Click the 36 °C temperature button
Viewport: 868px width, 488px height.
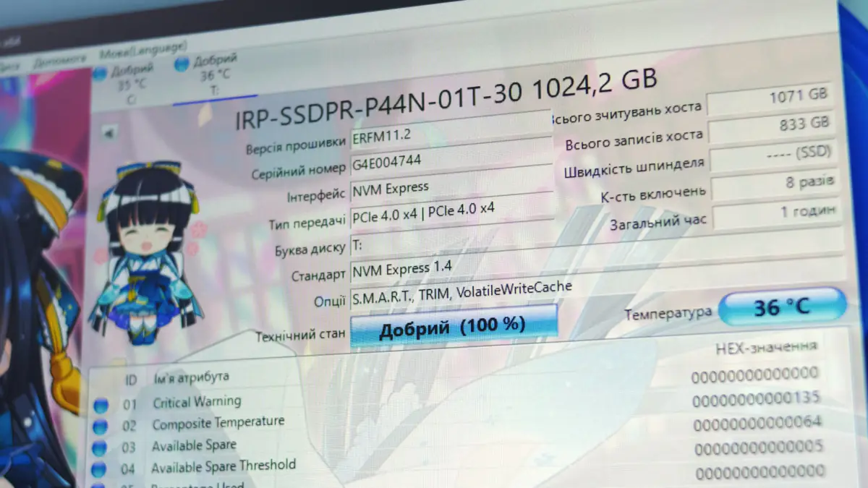click(x=782, y=307)
